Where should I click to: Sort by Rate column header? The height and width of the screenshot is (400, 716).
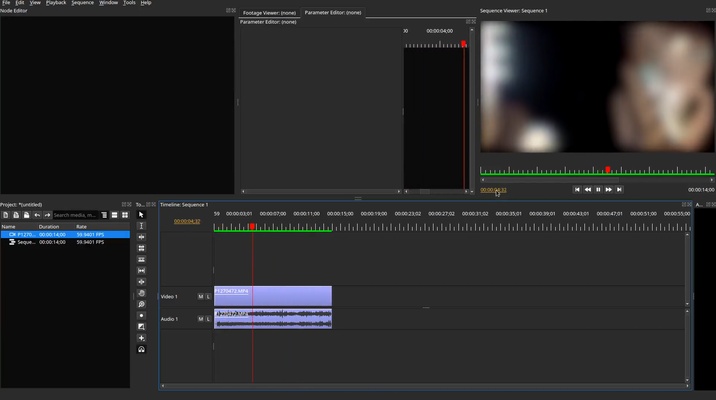pyautogui.click(x=102, y=226)
